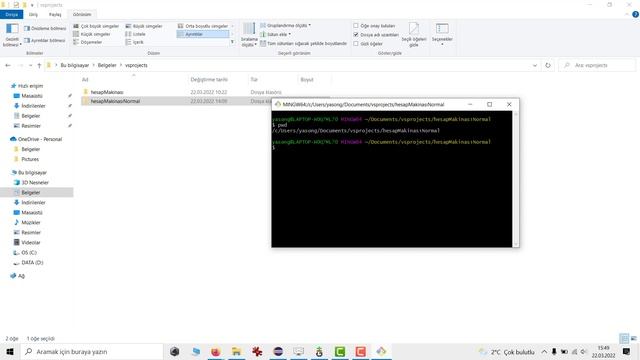The height and width of the screenshot is (360, 640).
Task: Click Bu bilgisayar in address breadcrumb
Action: [75, 65]
